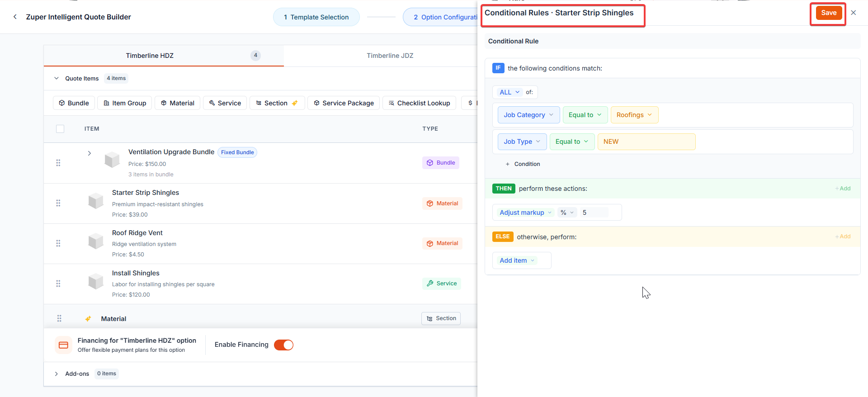868x397 pixels.
Task: Click 'Price: $39.00' text
Action: (x=130, y=215)
